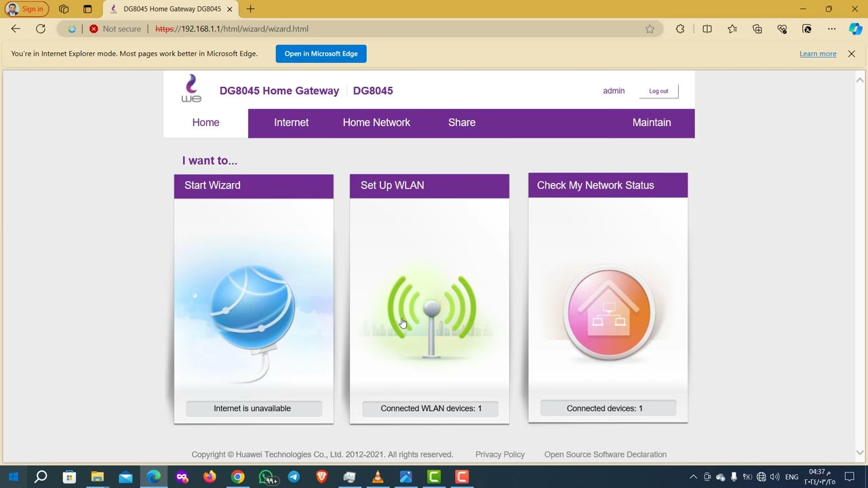Open Brave browser from the taskbar
868x488 pixels.
(x=321, y=477)
